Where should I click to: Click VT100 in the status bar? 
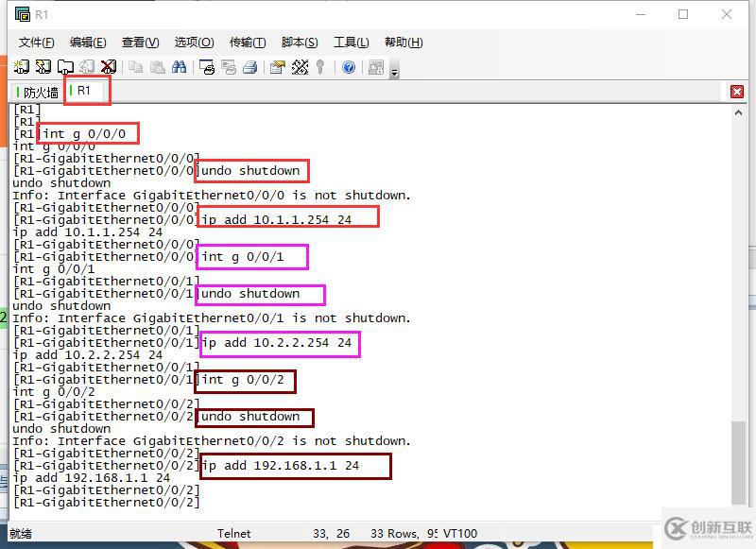coord(460,534)
